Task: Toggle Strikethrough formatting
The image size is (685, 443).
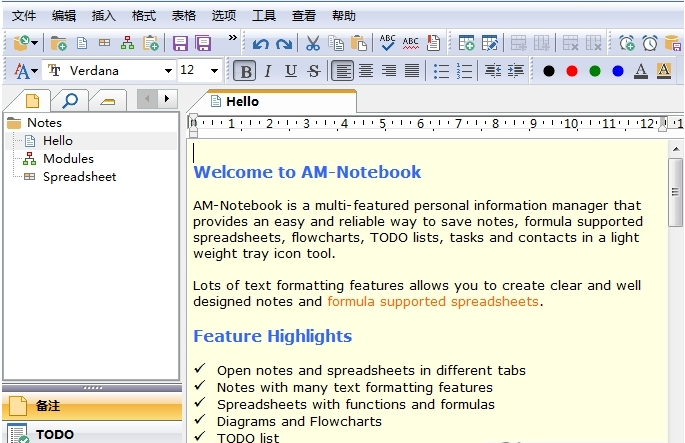Action: pos(314,71)
